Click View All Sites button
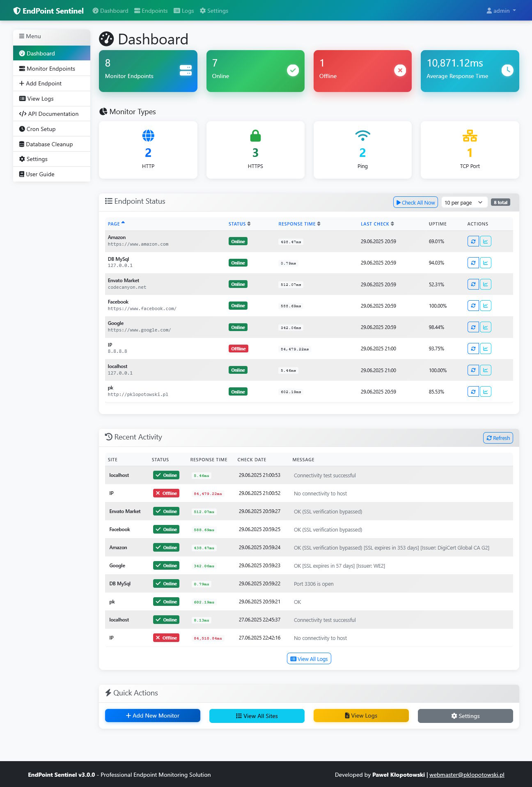This screenshot has height=787, width=532. point(257,716)
